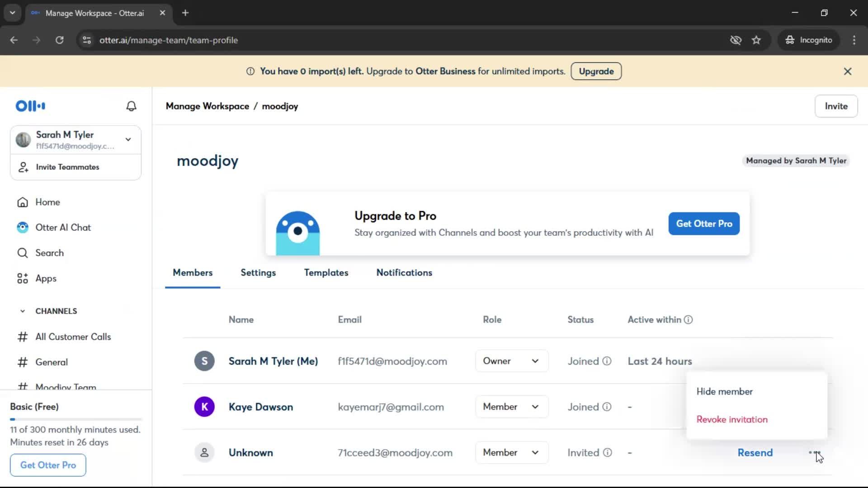
Task: Open Unknown's Member role dropdown
Action: (x=512, y=452)
